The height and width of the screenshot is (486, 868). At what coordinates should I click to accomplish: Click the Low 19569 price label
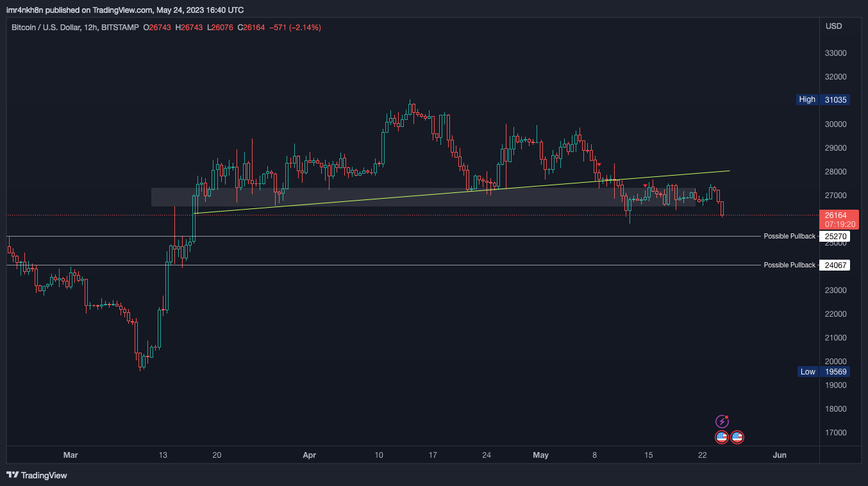[824, 372]
